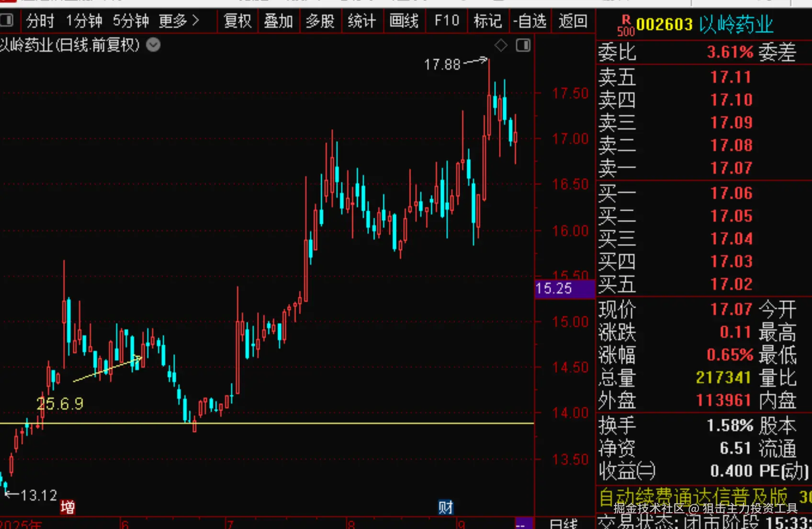
Task: Click the yellow 自动续费通达信普及版 banner
Action: coord(693,496)
